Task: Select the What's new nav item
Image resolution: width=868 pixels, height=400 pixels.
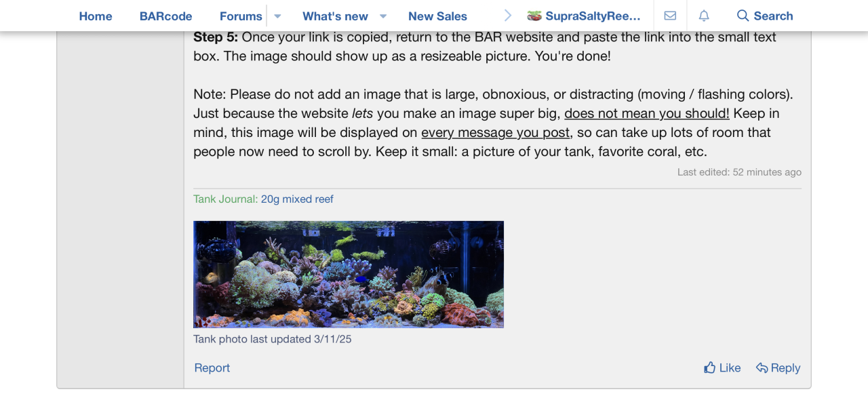Action: point(335,16)
